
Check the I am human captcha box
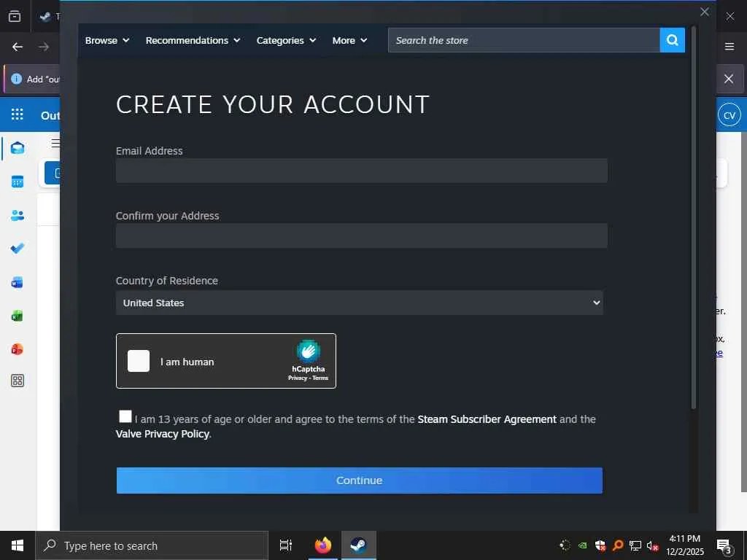click(x=139, y=361)
